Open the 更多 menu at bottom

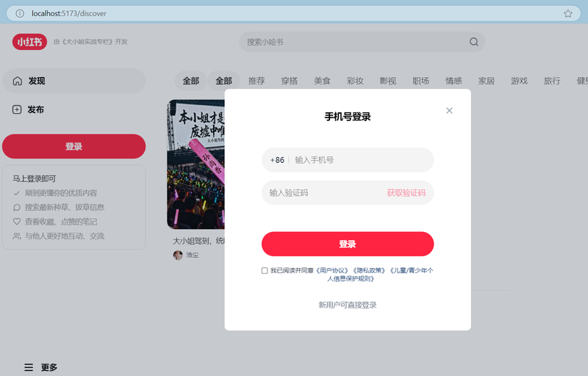coord(41,367)
